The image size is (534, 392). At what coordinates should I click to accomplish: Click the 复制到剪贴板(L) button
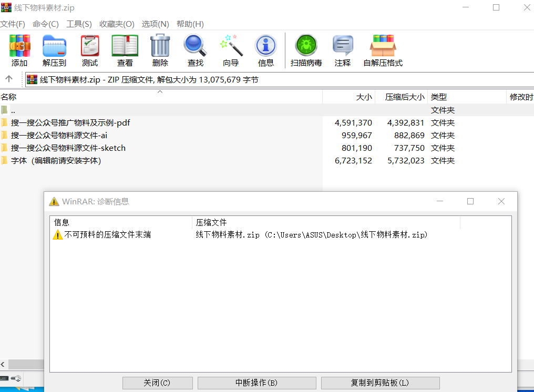pyautogui.click(x=380, y=383)
